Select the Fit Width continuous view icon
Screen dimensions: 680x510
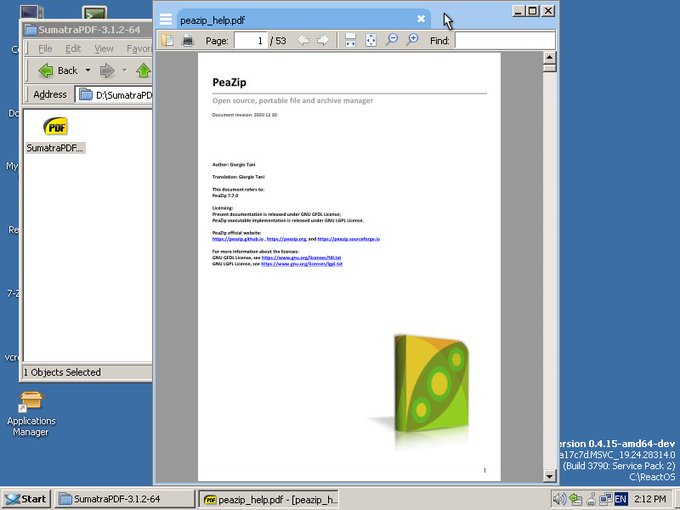click(350, 40)
